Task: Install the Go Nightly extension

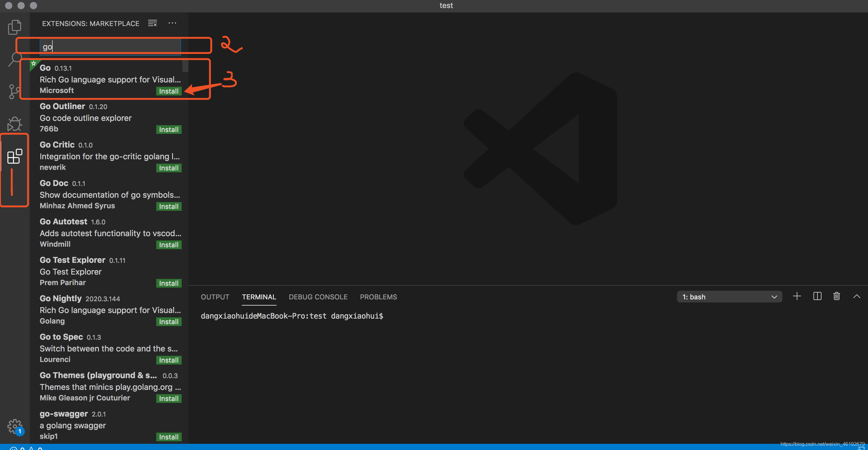Action: (x=169, y=322)
